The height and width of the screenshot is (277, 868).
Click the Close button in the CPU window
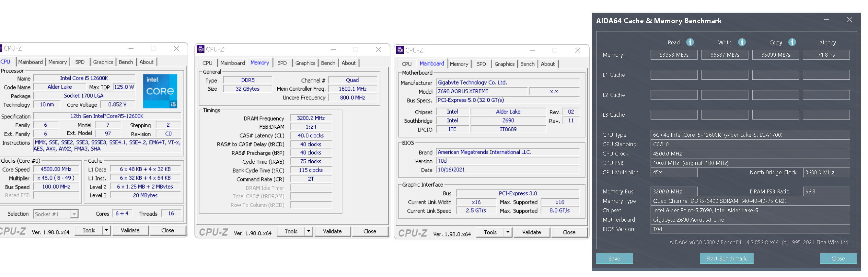click(168, 230)
